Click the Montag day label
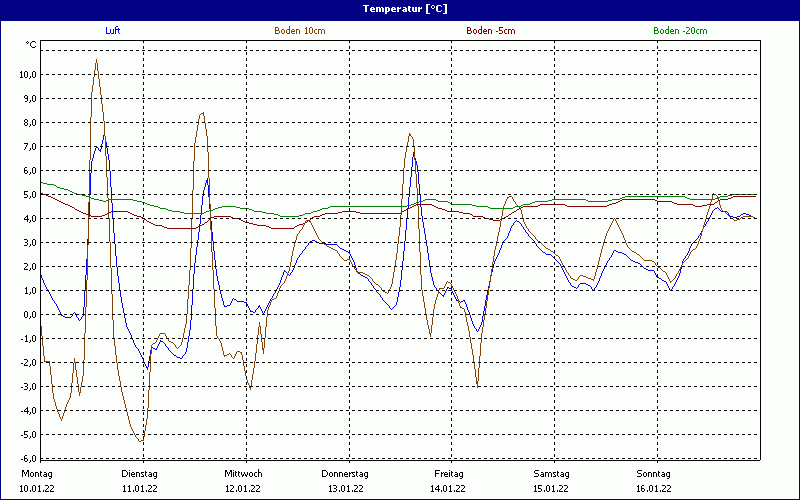The image size is (800, 500). click(35, 473)
